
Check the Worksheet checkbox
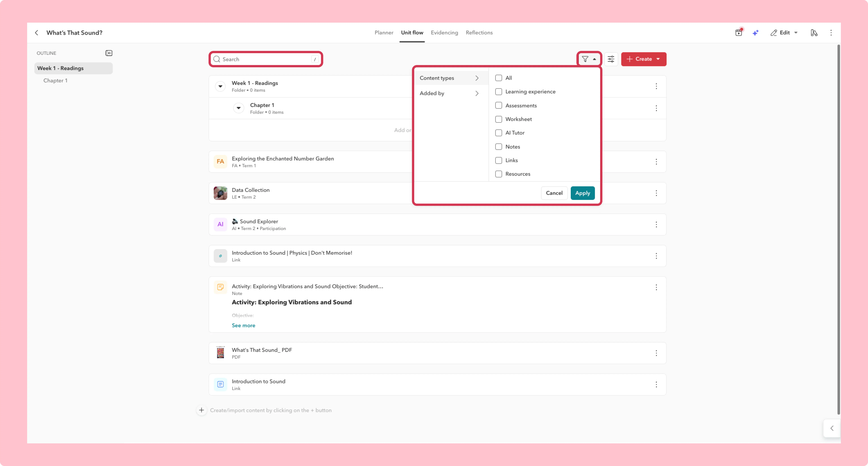click(x=499, y=119)
